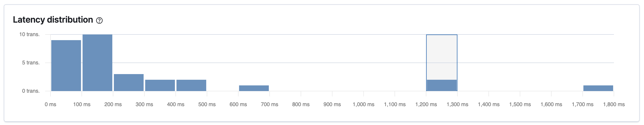Click the 1,800 ms axis label
The height and width of the screenshot is (125, 644).
click(614, 104)
